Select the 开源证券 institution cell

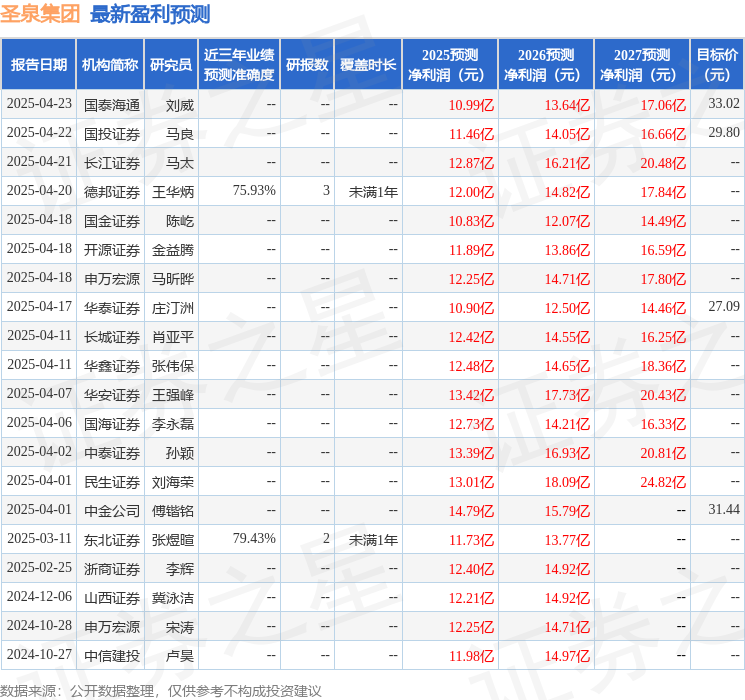pos(112,250)
